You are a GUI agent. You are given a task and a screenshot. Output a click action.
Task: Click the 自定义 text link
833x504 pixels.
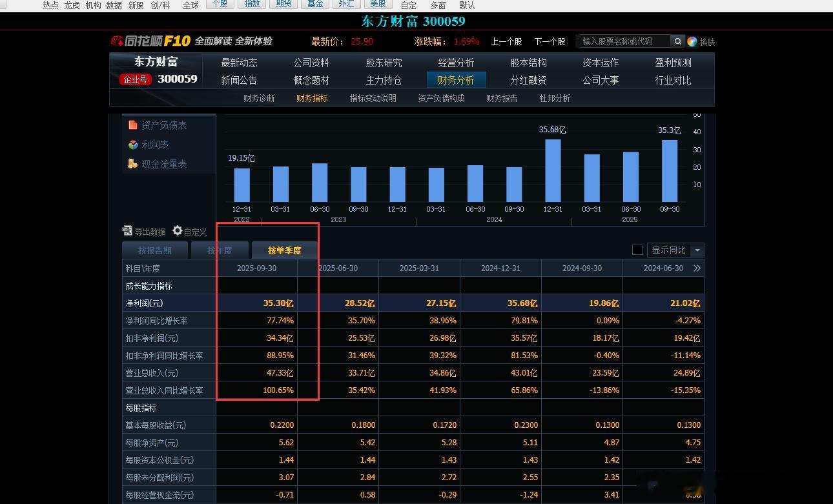(x=195, y=232)
